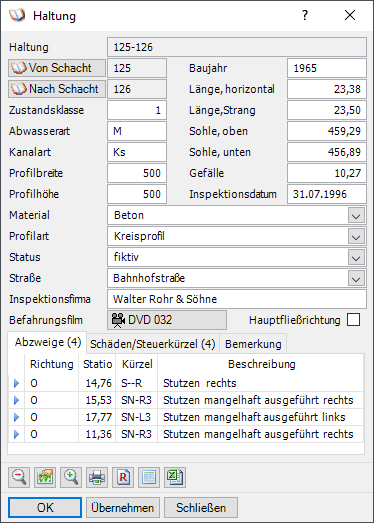Viewport: 374px width, 523px height.
Task: Click the Abwasserart field containing M
Action: coord(137,131)
